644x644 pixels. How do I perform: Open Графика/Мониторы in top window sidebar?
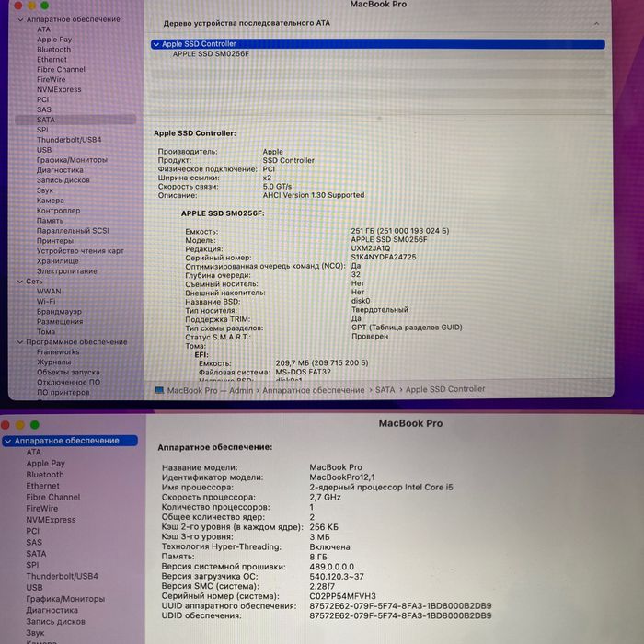coord(72,160)
